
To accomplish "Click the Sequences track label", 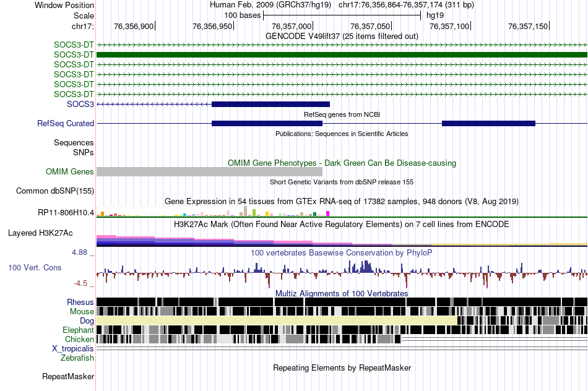I will pyautogui.click(x=74, y=142).
